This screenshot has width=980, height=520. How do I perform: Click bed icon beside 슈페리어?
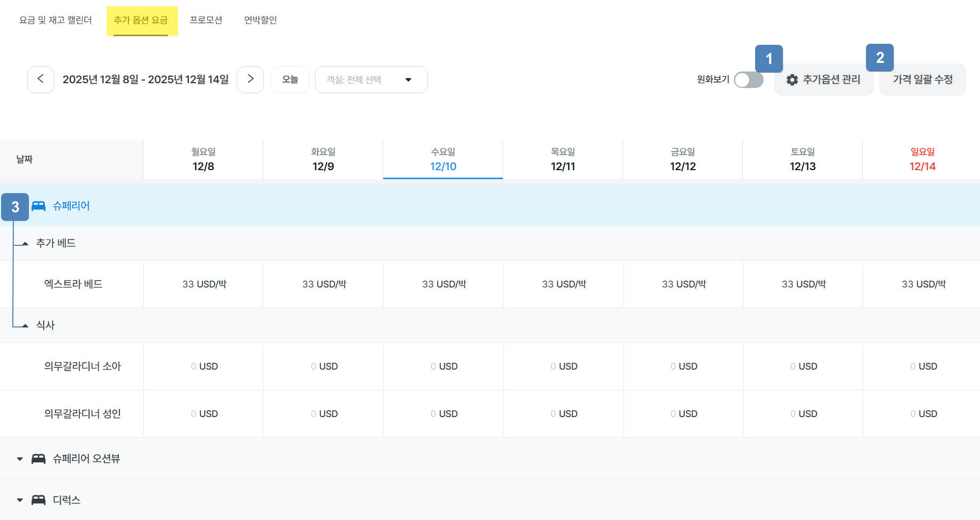[x=38, y=206]
